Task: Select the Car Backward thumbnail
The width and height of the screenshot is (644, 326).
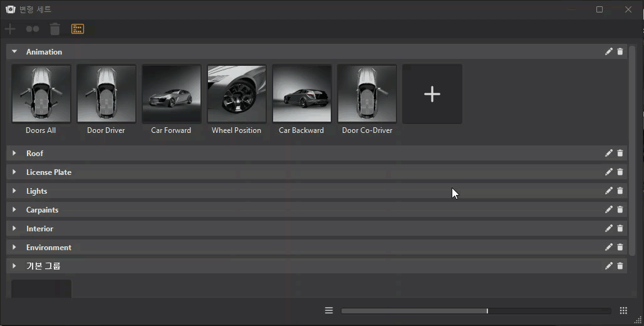Action: click(x=302, y=94)
